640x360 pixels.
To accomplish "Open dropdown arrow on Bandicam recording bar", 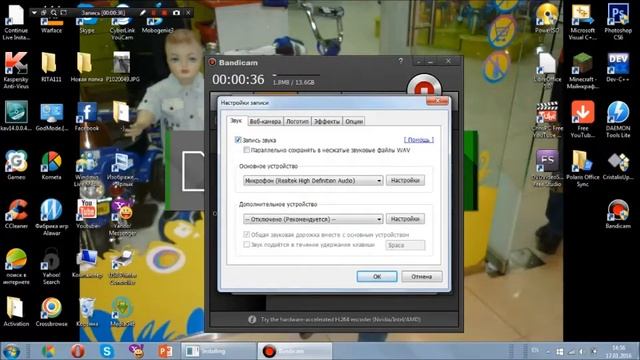I will (34, 13).
